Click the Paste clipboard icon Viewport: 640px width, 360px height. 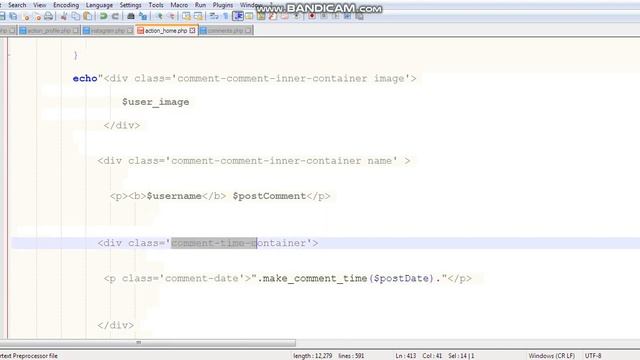pyautogui.click(x=87, y=16)
